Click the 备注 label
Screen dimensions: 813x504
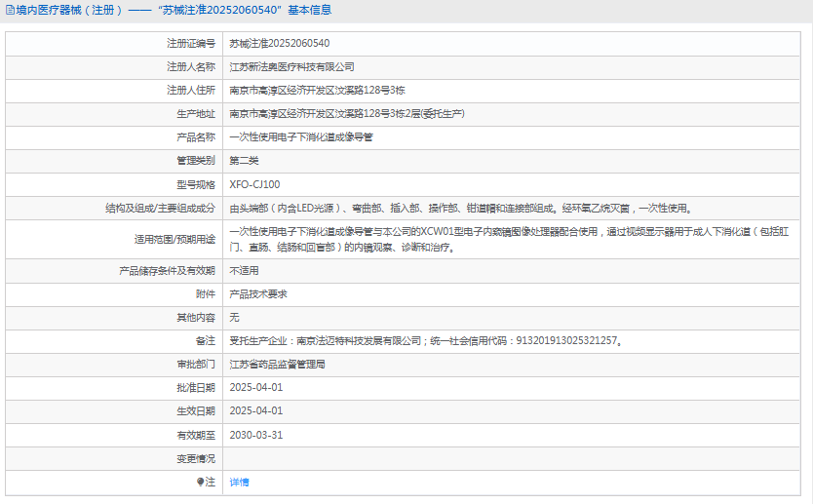point(206,340)
